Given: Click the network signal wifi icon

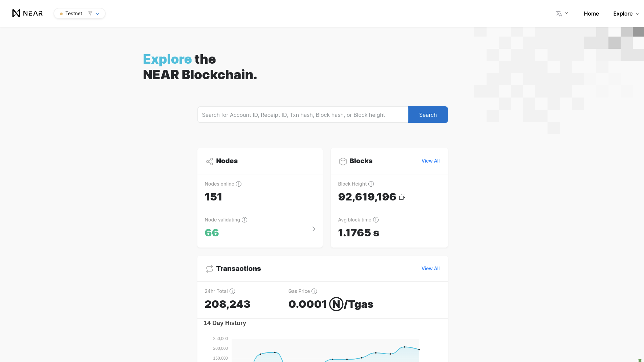Looking at the screenshot, I should tap(90, 14).
